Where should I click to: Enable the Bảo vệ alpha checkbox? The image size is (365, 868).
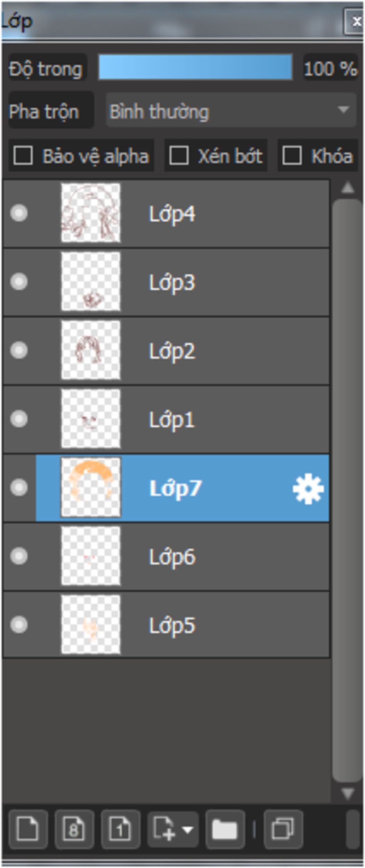[23, 156]
